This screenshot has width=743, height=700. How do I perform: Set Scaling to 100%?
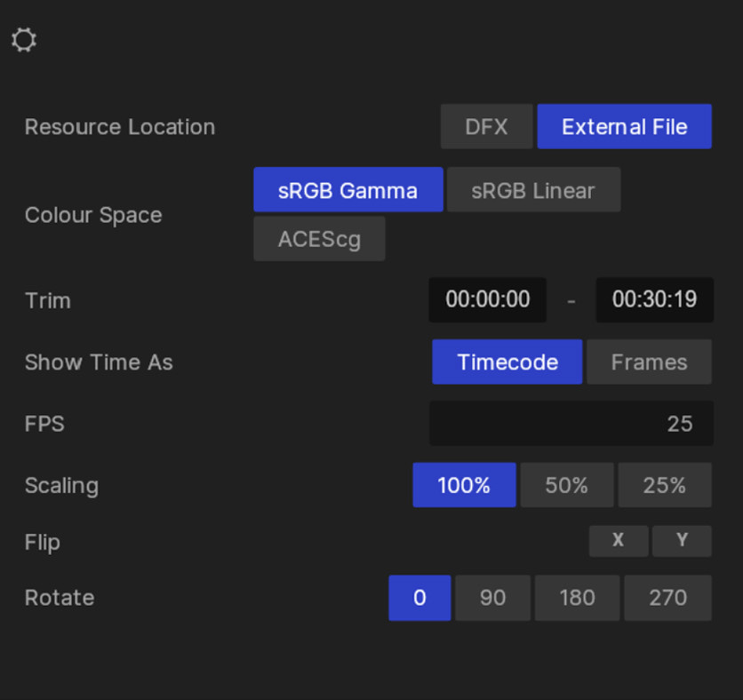pos(464,485)
